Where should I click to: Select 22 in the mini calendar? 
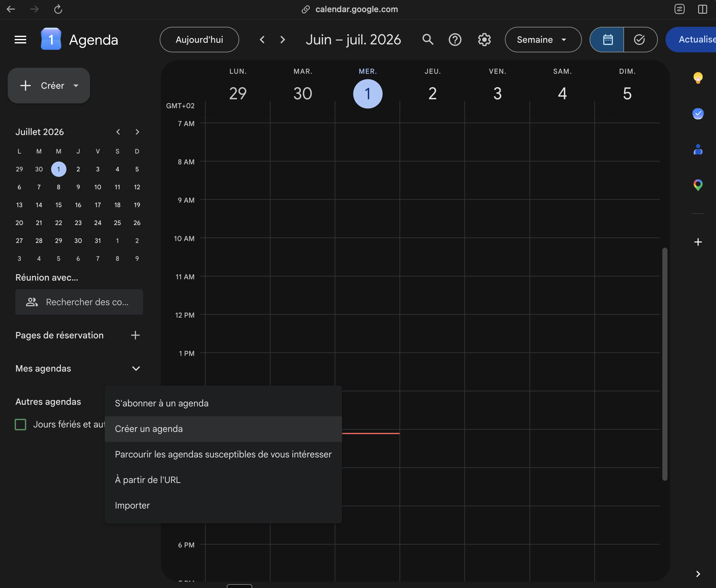point(58,223)
